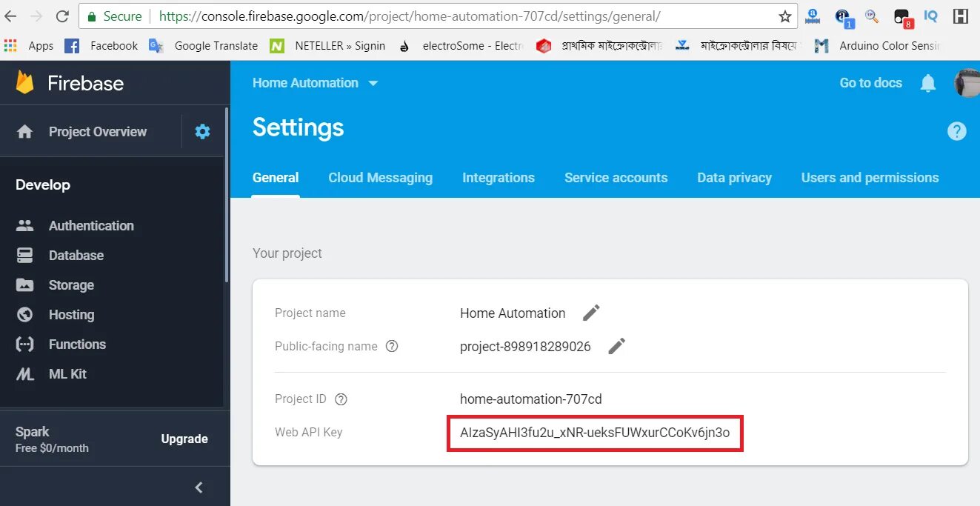Open Apps bookmarks grid icon
Screen dimensions: 980x506
pos(10,46)
